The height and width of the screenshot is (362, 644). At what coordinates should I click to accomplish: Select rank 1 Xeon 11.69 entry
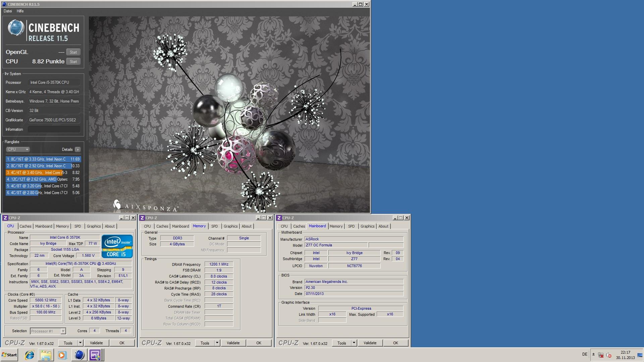43,159
